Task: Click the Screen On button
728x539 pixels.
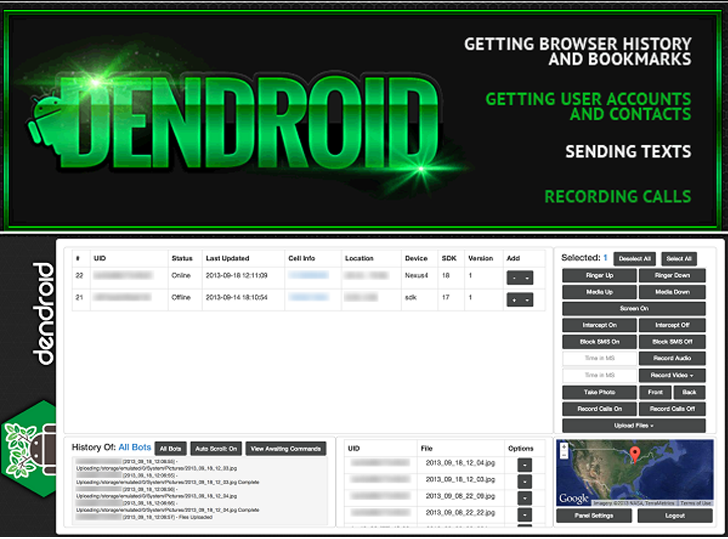Action: point(634,308)
